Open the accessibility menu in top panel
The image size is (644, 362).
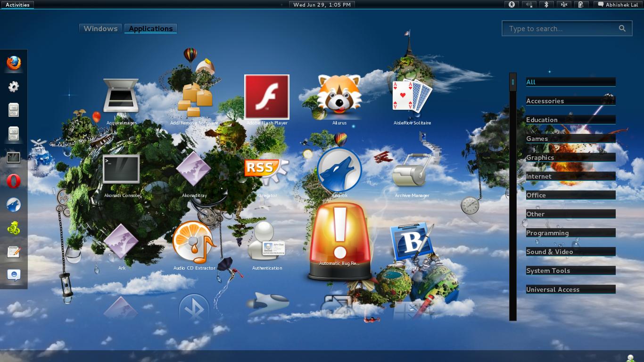[x=511, y=5]
